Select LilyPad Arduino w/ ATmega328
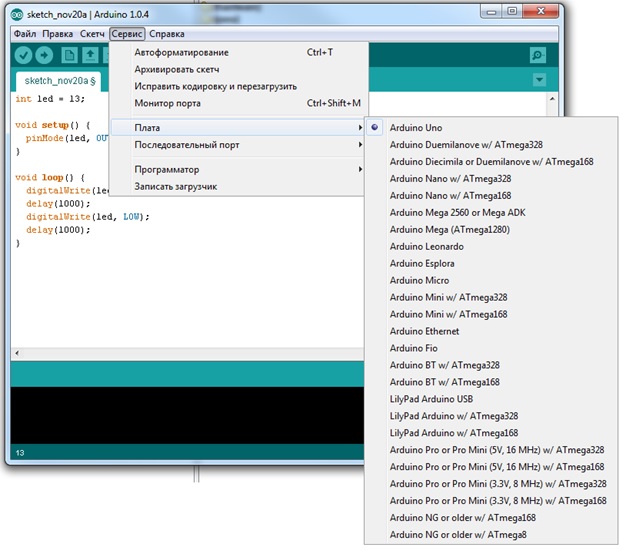The width and height of the screenshot is (623, 551). (491, 416)
